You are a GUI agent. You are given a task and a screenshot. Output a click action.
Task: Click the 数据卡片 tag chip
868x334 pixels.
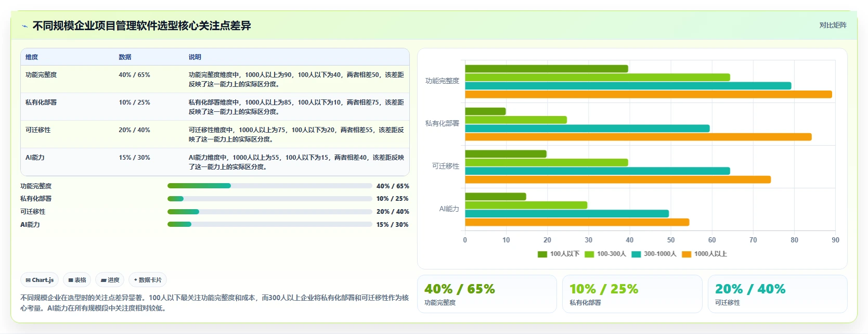148,280
